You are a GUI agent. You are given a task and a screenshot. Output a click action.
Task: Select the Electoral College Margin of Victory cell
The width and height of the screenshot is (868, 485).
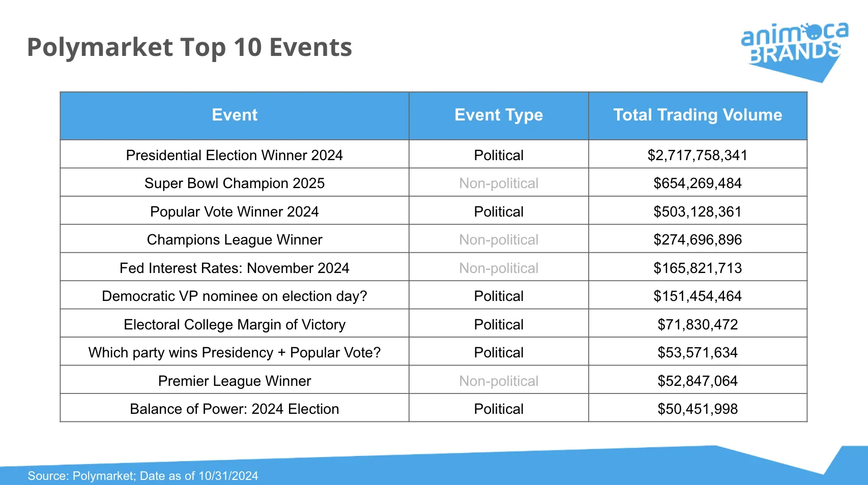coord(235,324)
